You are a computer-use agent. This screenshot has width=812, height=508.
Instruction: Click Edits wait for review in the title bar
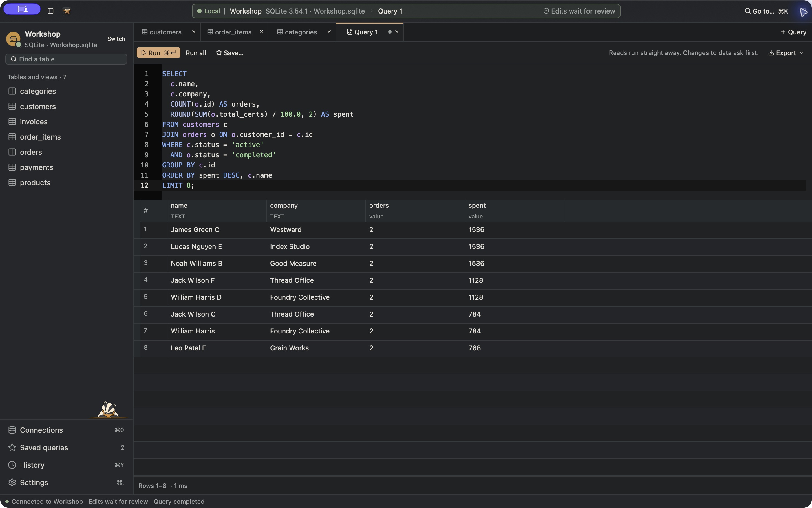[579, 11]
